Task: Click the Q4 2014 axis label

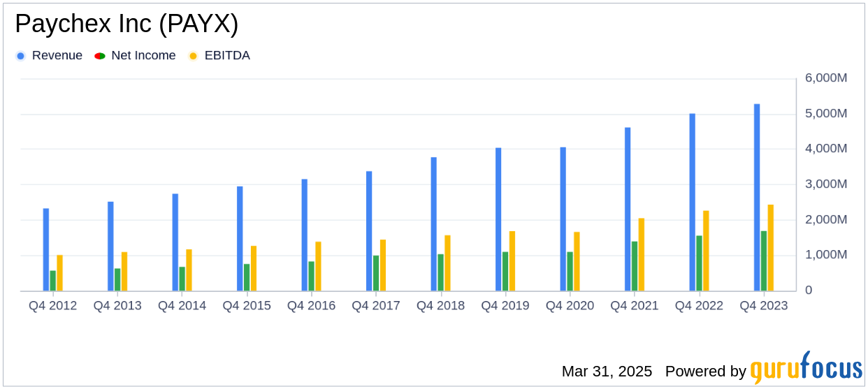Action: click(x=182, y=306)
